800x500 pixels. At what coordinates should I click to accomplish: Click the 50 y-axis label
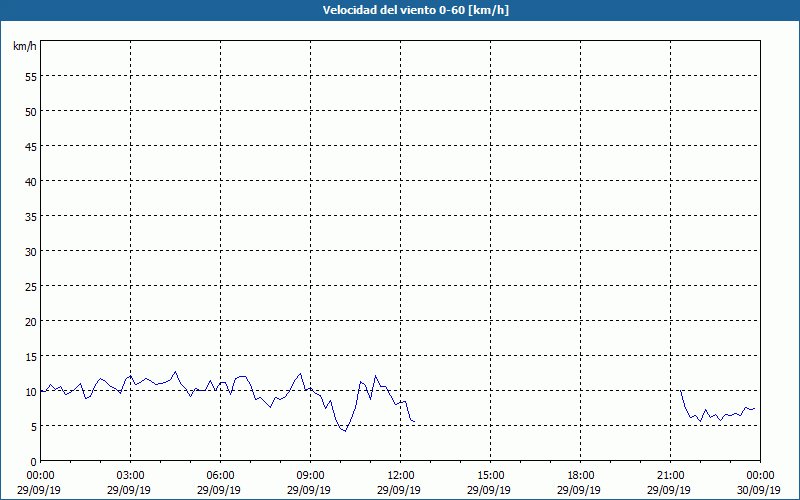point(31,111)
